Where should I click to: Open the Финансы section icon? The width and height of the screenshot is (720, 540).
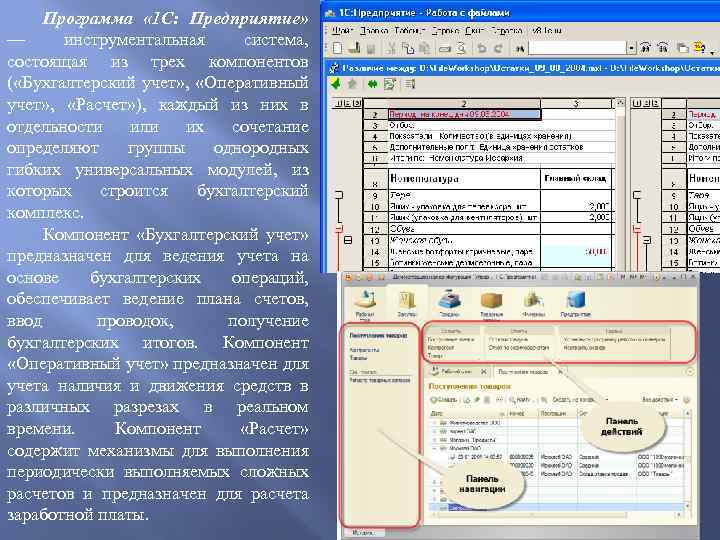pyautogui.click(x=533, y=303)
